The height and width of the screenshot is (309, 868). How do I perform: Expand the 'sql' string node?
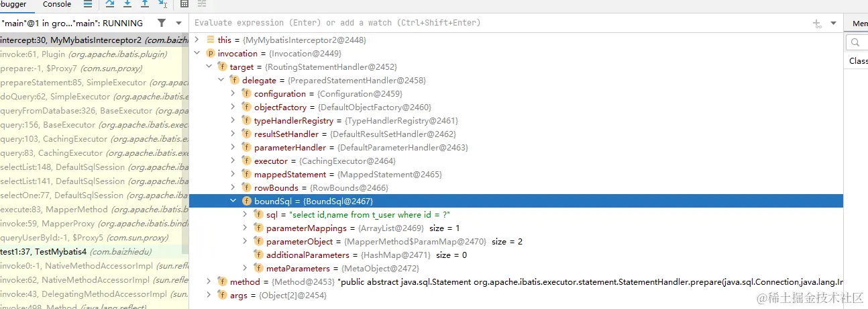pyautogui.click(x=245, y=215)
